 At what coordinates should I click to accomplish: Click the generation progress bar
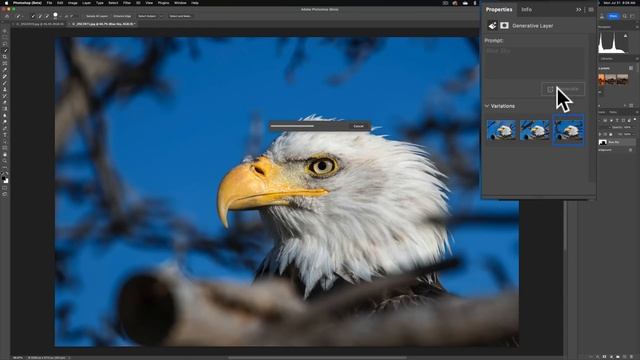(292, 126)
